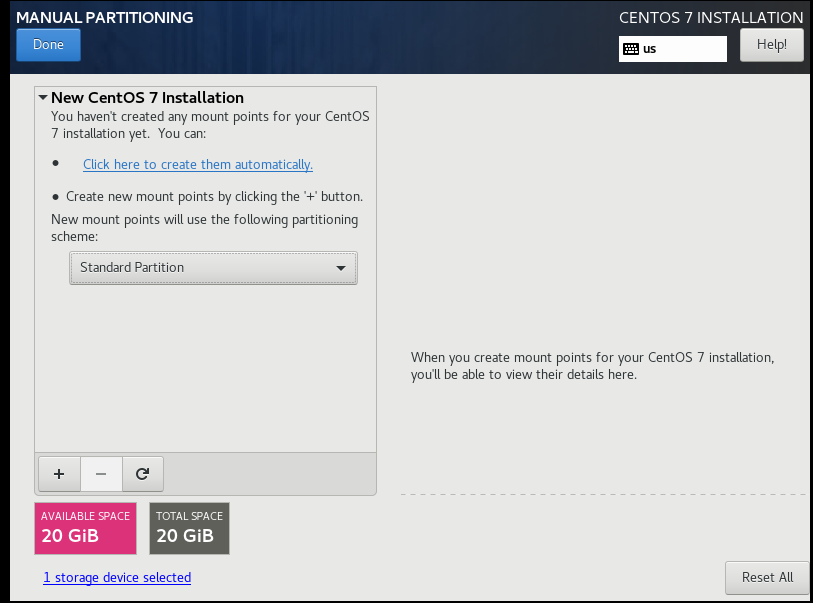Collapse the New CentOS 7 Installation triangle

(x=43, y=98)
